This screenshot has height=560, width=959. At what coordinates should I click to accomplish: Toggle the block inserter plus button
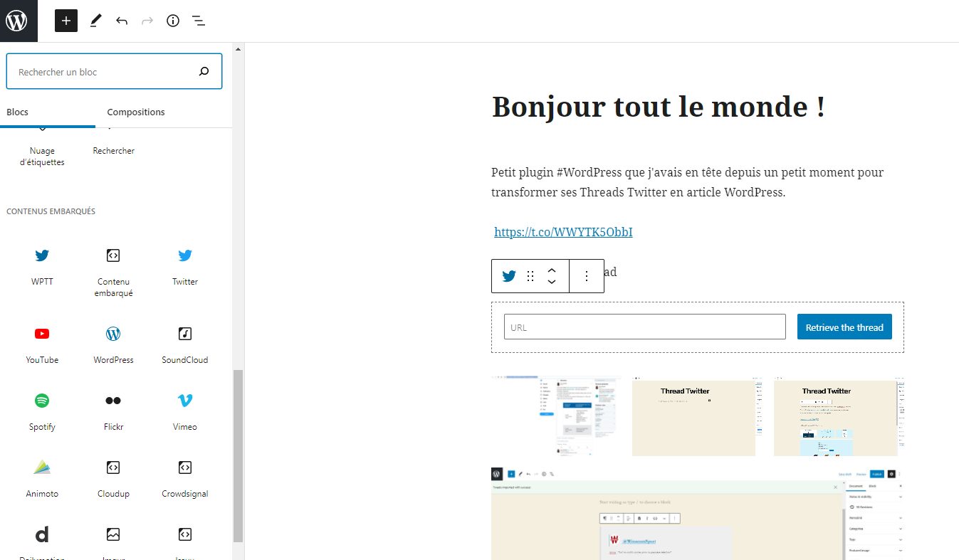tap(66, 21)
